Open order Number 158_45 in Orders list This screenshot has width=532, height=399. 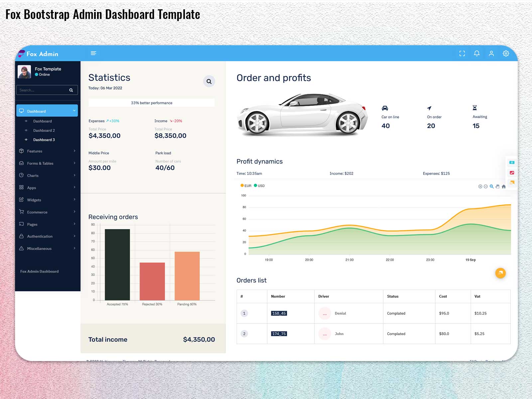279,313
